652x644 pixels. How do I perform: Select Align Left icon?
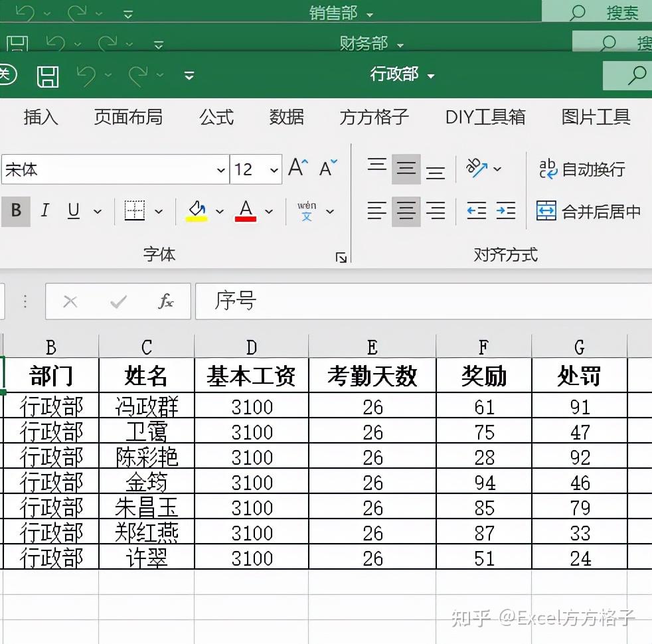click(x=376, y=210)
